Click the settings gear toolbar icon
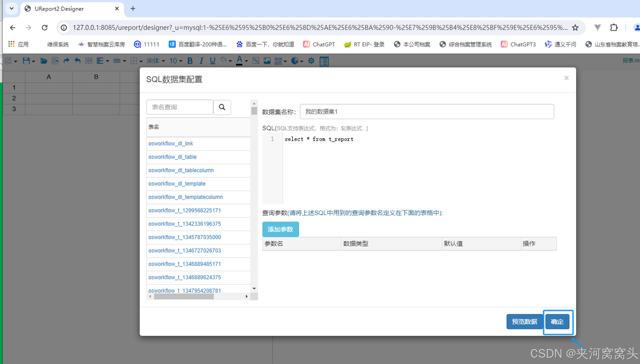 311,61
